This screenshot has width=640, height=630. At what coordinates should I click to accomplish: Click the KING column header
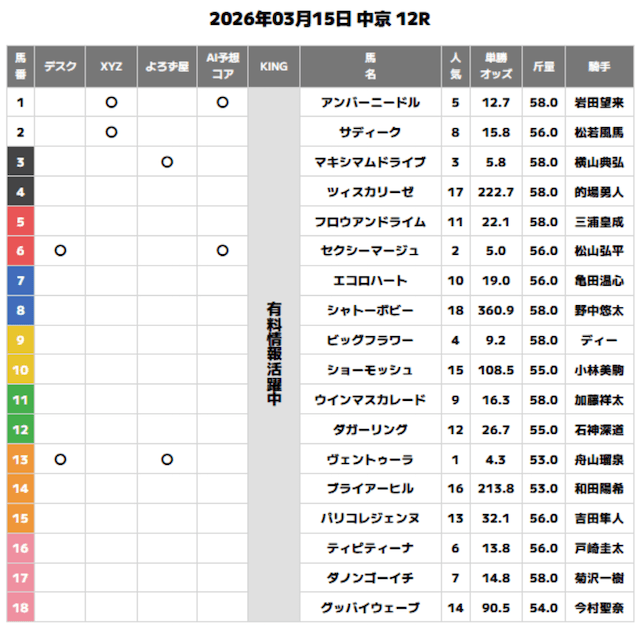point(274,67)
